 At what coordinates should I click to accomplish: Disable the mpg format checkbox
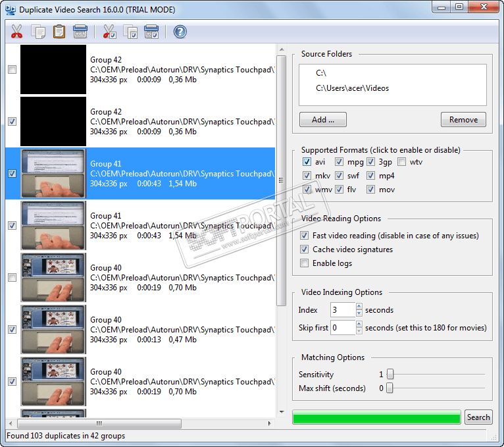(339, 162)
